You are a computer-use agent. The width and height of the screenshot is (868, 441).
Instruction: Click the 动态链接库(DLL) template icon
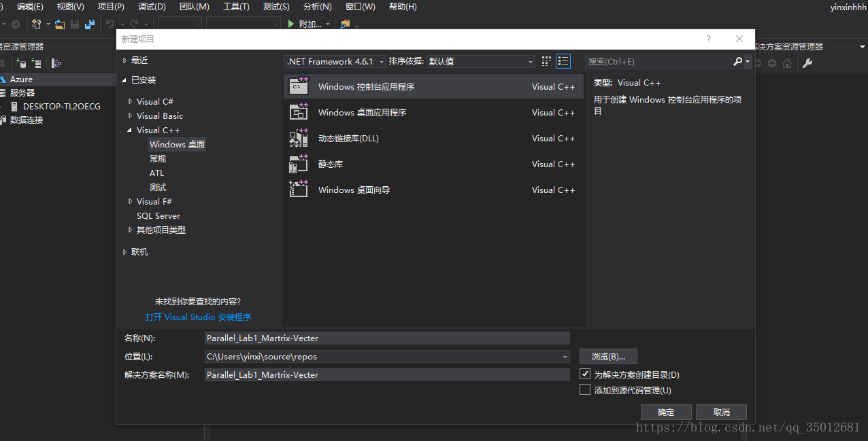tap(299, 137)
